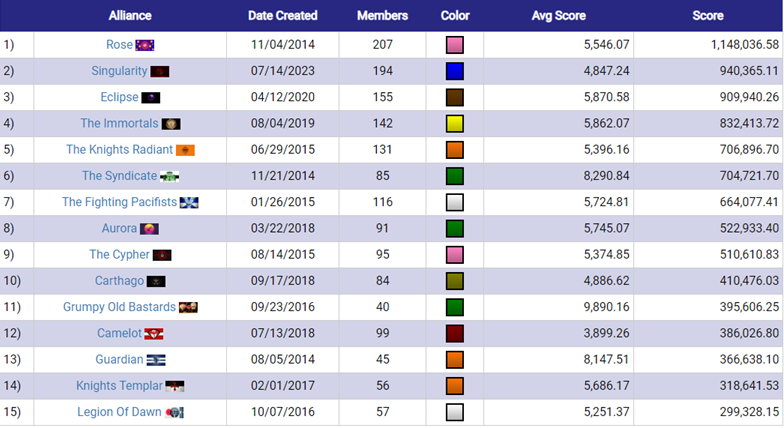Open the Eclipse alliance link

point(119,97)
